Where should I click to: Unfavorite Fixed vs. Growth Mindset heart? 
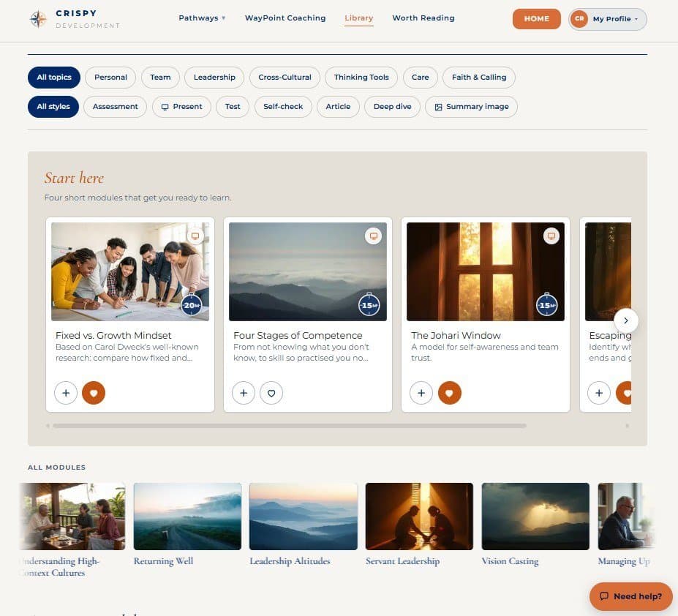click(94, 393)
